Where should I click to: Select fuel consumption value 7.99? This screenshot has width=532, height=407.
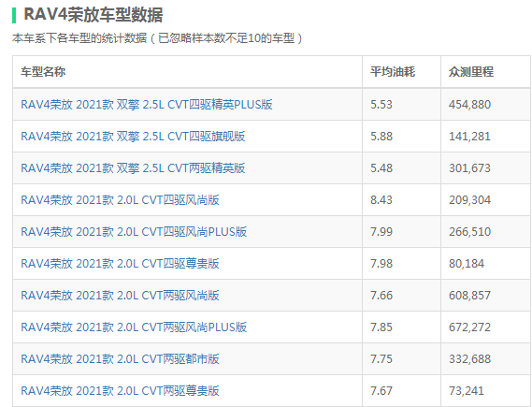[x=381, y=232]
